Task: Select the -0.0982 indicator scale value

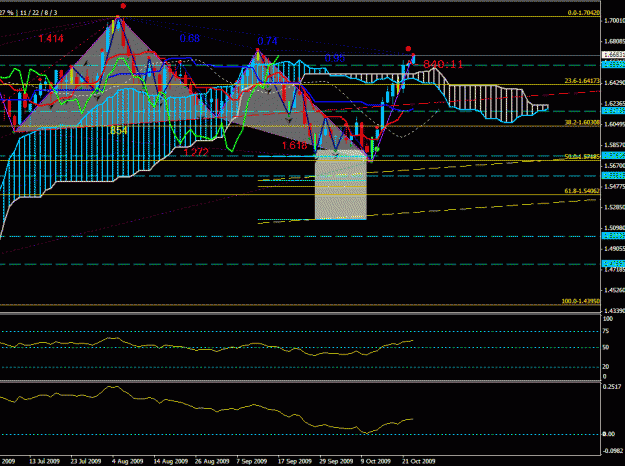Action: (613, 451)
